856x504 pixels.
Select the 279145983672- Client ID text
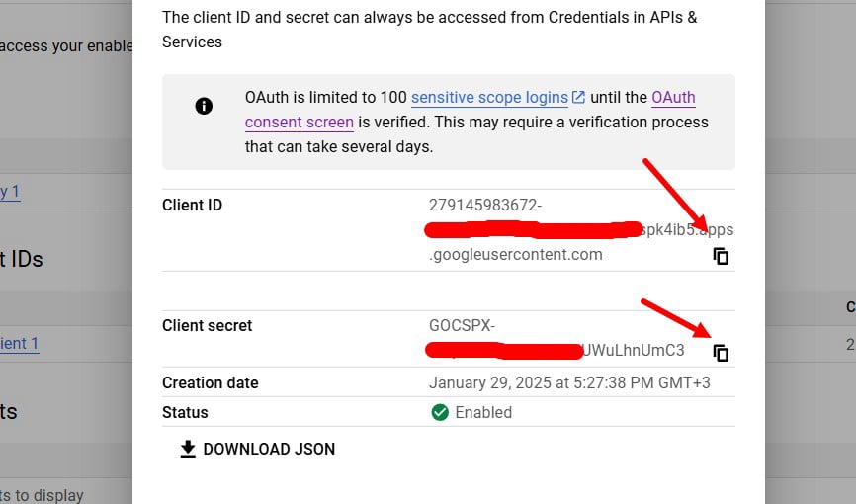tap(485, 205)
